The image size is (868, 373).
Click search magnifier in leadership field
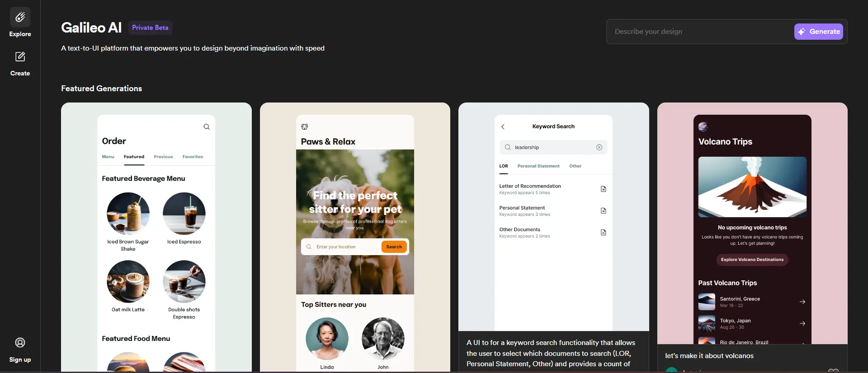(x=508, y=147)
